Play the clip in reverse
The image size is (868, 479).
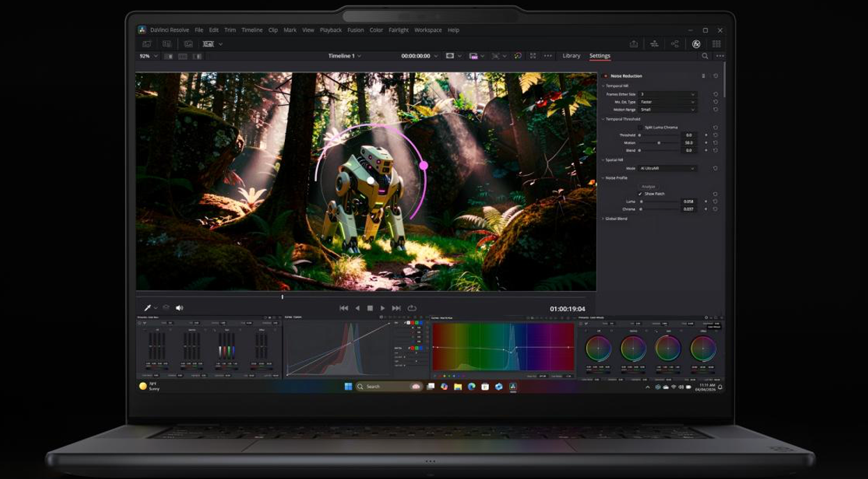tap(358, 308)
